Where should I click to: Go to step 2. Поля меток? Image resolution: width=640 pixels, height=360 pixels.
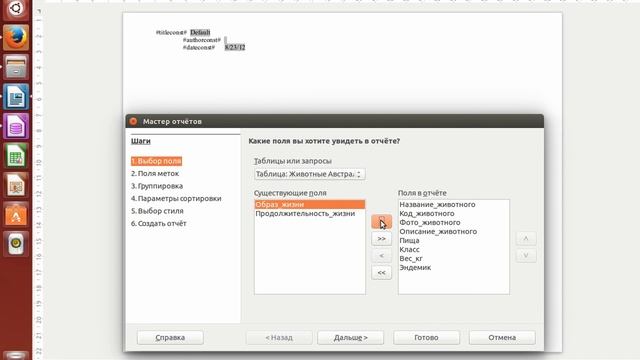coord(155,173)
